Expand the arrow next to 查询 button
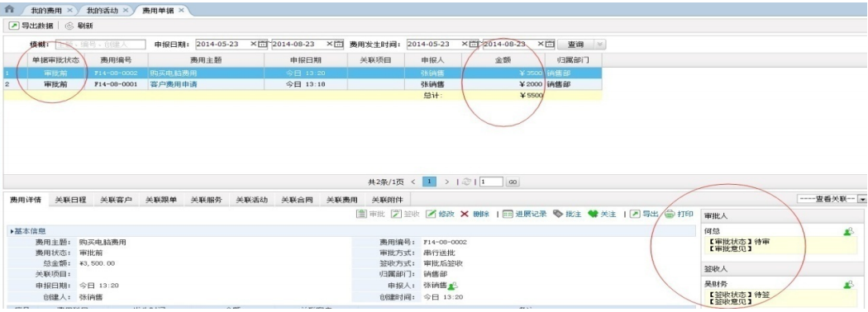The width and height of the screenshot is (868, 312). coord(600,45)
